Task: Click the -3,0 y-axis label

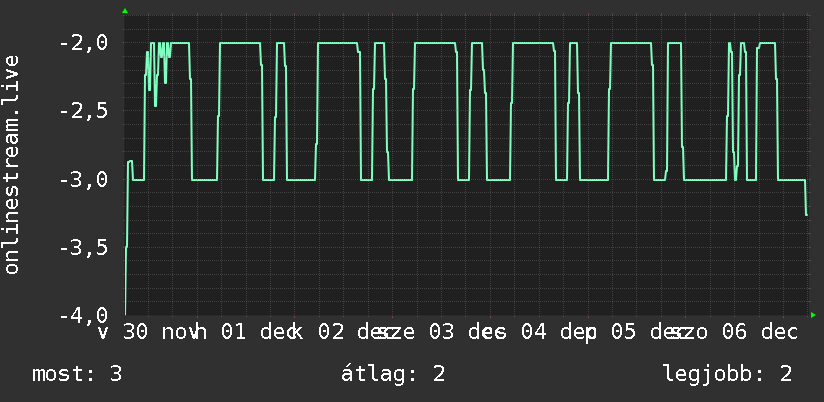Action: [84, 179]
